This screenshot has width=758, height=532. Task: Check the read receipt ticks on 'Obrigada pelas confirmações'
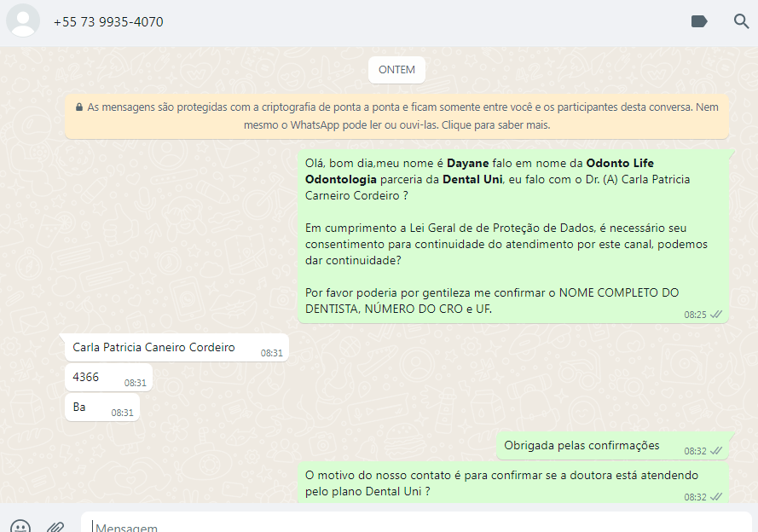pyautogui.click(x=716, y=451)
